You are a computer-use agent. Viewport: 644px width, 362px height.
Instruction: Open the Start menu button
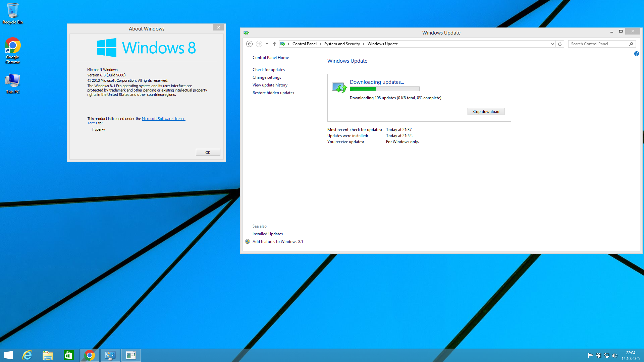[8, 355]
